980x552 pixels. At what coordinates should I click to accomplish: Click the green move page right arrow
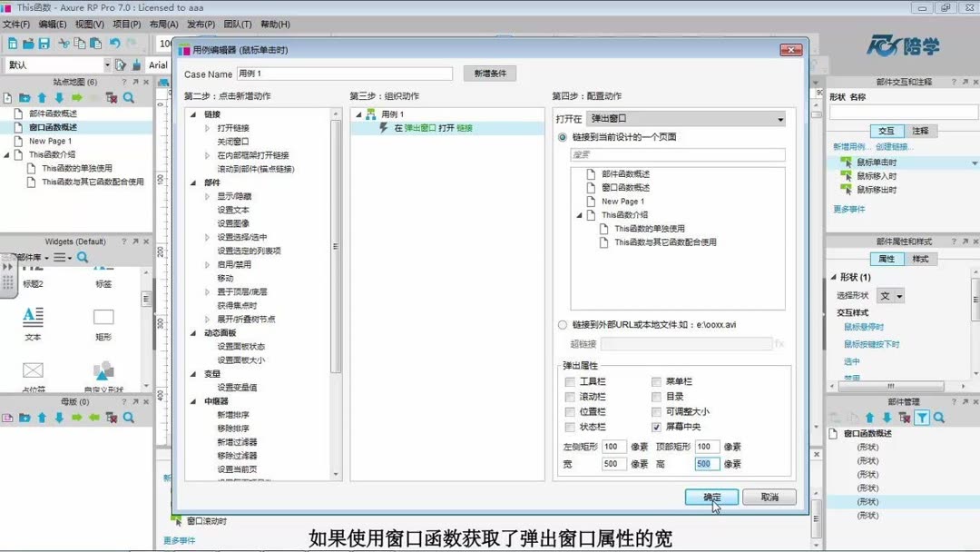pos(78,96)
